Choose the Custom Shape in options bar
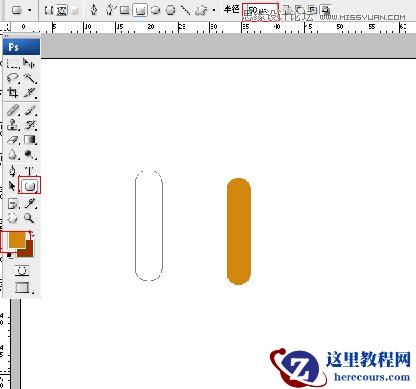 (x=201, y=10)
